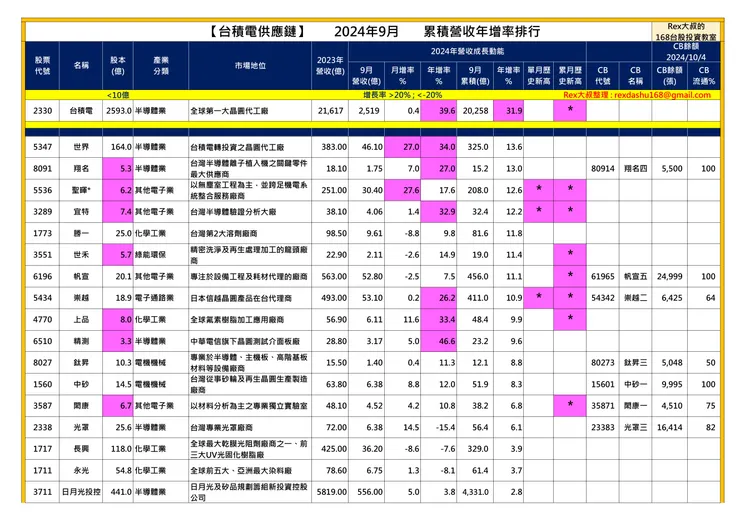The image size is (740, 523).
Task: Click the CB name 翔名四
Action: coord(635,169)
